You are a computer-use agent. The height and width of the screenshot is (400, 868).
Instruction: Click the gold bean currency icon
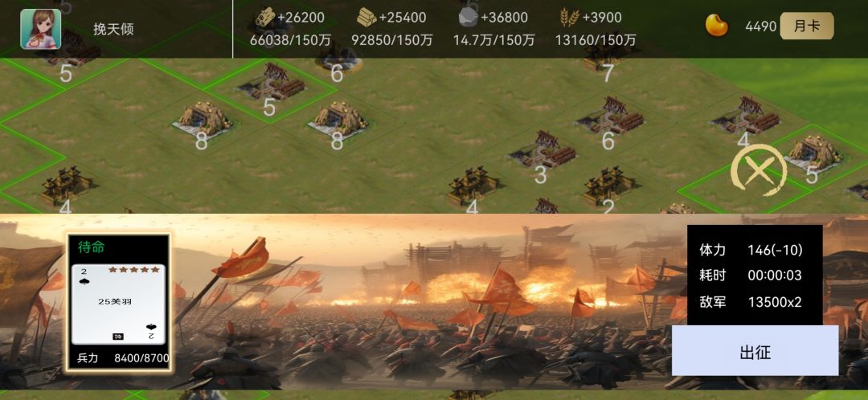tap(716, 26)
